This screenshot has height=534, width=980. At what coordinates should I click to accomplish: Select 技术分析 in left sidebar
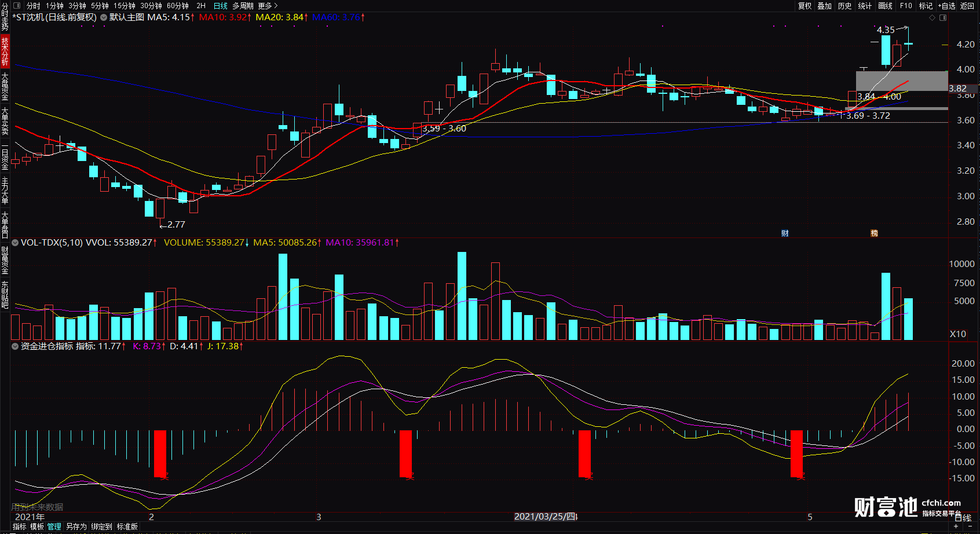click(5, 51)
